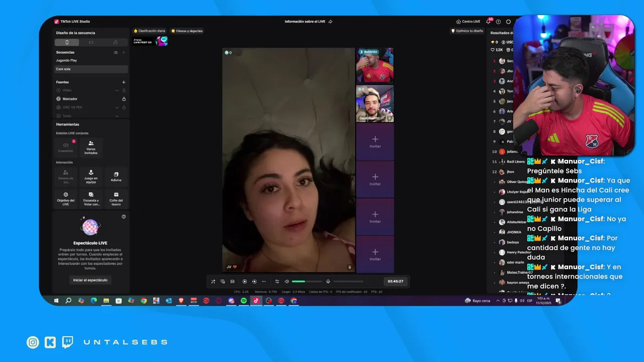Screen dimensions: 644x362
Task: Select the second guest video thumbnail
Action: [x=375, y=104]
